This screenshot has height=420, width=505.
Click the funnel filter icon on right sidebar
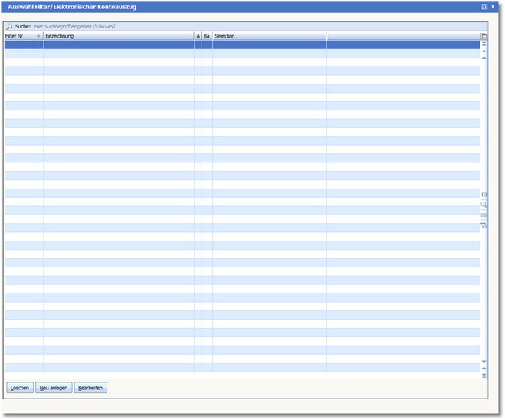click(x=484, y=225)
